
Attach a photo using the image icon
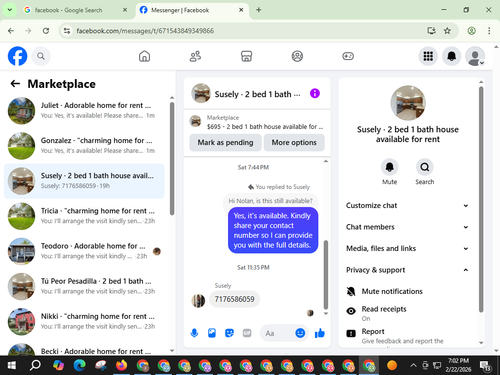click(x=212, y=333)
